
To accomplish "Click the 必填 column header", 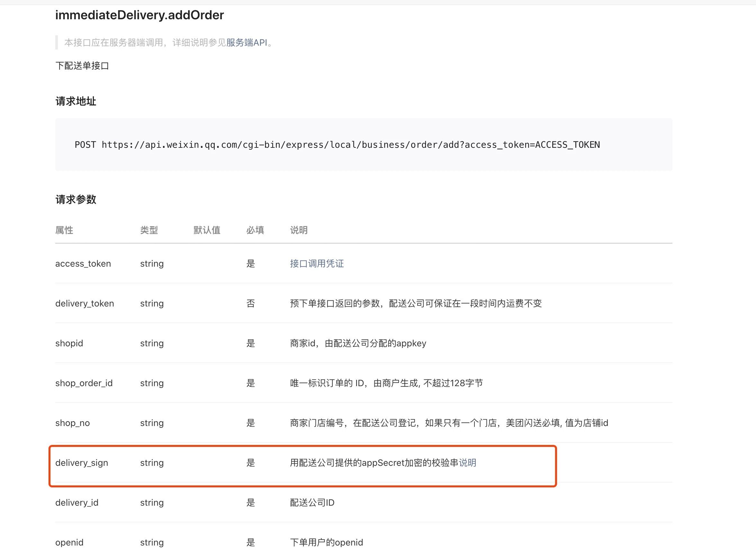I will point(255,230).
